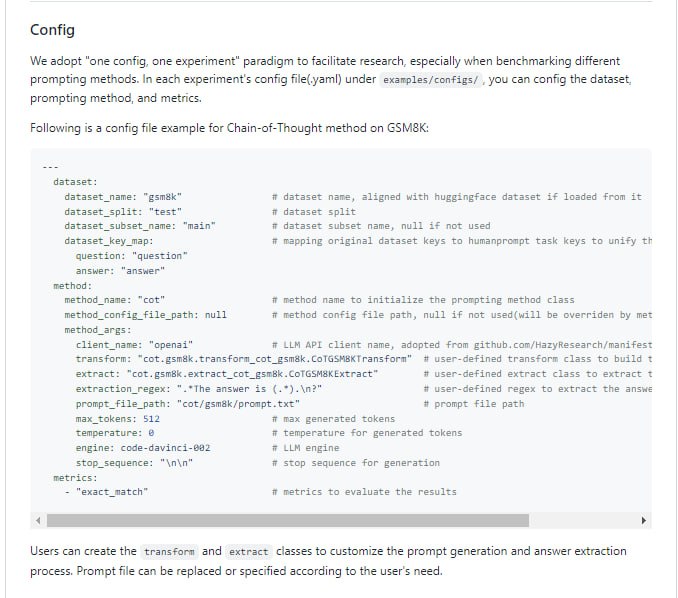
Task: Click the "exact_match" metric entry
Action: [x=111, y=492]
